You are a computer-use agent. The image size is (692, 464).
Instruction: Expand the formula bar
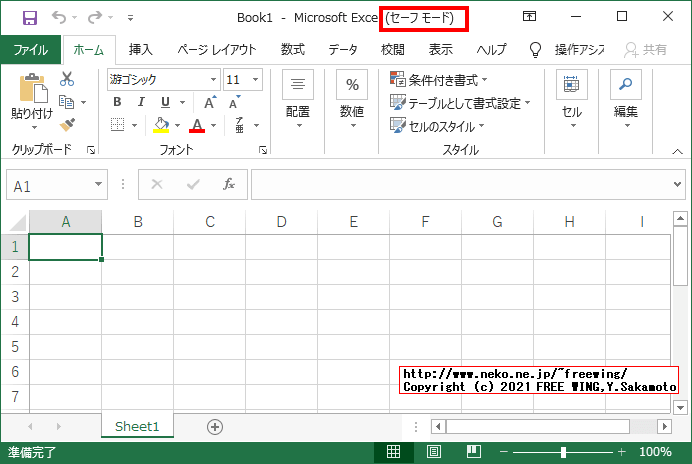click(x=677, y=184)
